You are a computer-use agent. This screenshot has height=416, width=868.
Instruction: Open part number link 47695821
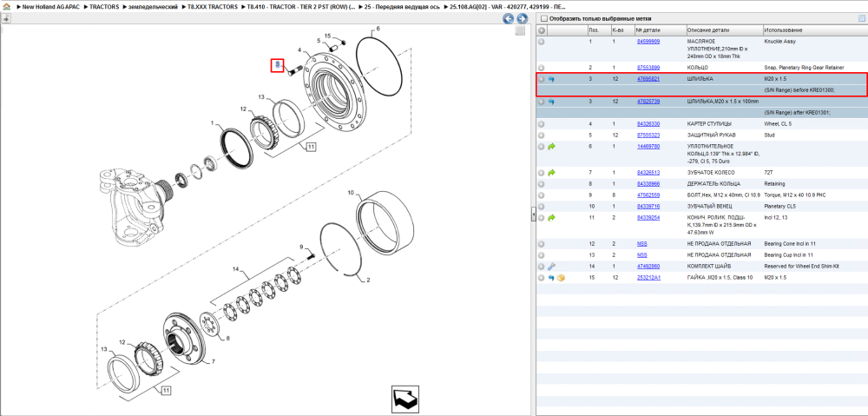click(648, 79)
